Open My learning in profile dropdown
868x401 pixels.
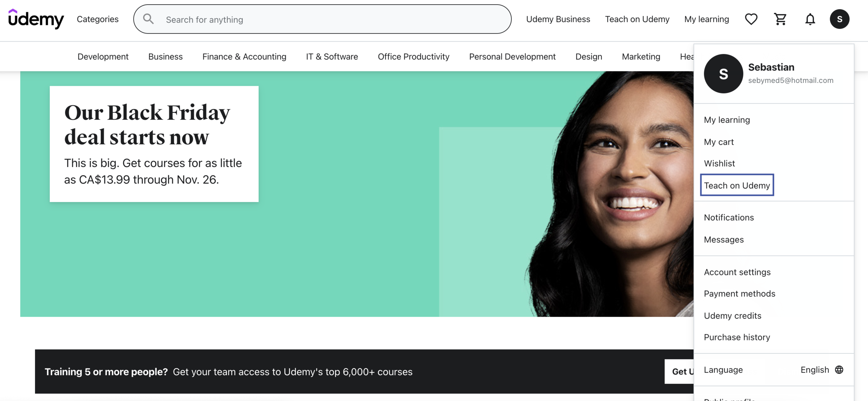point(727,120)
